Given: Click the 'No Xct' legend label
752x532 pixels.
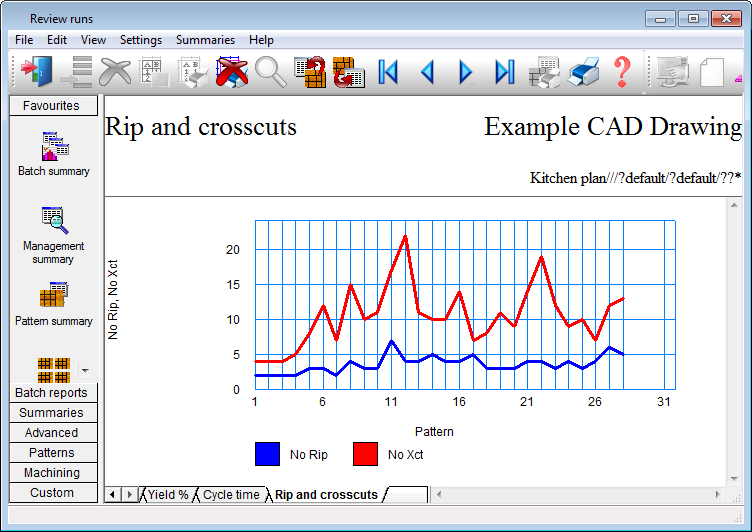Looking at the screenshot, I should click(x=406, y=455).
